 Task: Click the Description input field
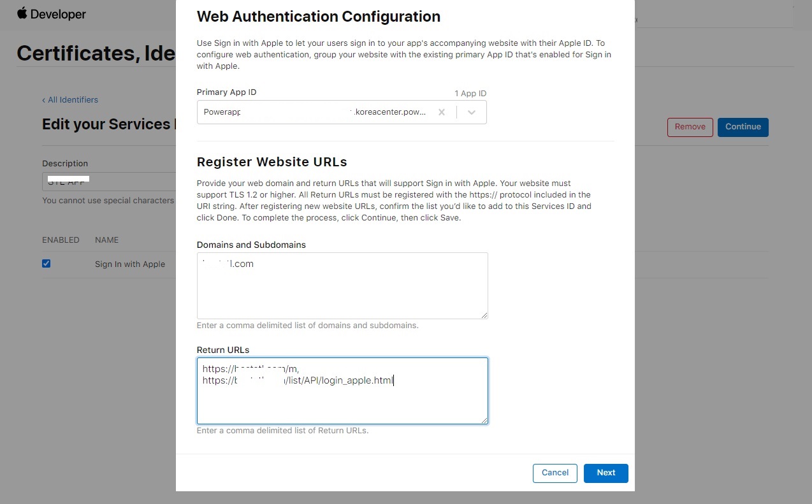pyautogui.click(x=108, y=181)
